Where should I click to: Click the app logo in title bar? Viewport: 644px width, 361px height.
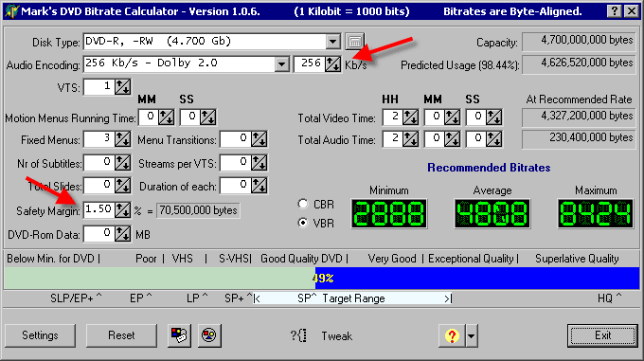click(x=11, y=11)
